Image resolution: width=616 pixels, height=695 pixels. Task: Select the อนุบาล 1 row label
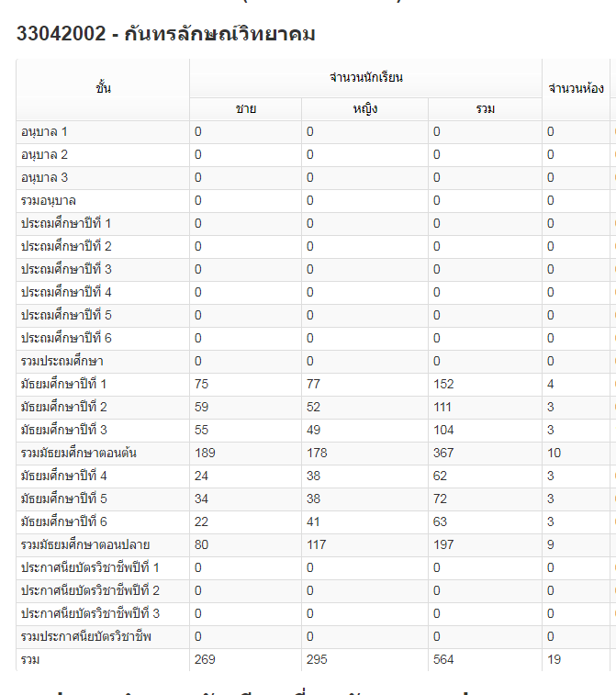45,132
